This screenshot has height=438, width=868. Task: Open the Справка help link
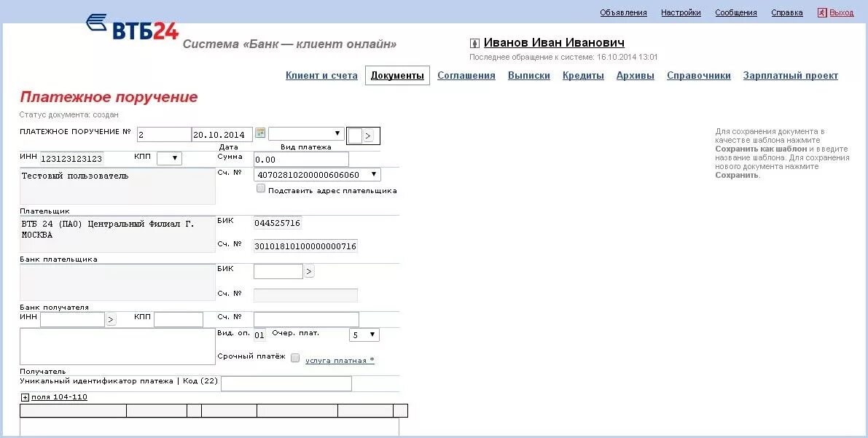[x=786, y=12]
